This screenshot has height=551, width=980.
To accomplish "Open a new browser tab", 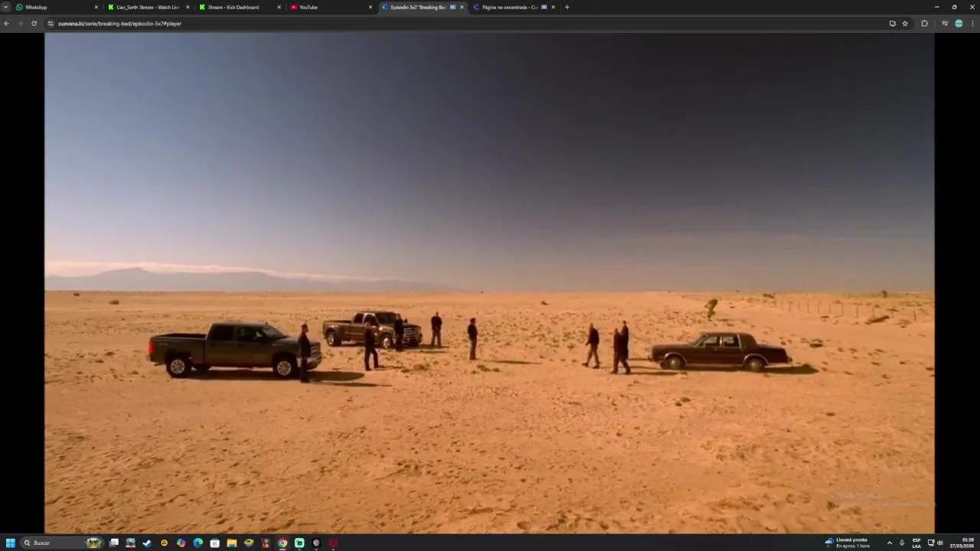I will click(x=567, y=7).
